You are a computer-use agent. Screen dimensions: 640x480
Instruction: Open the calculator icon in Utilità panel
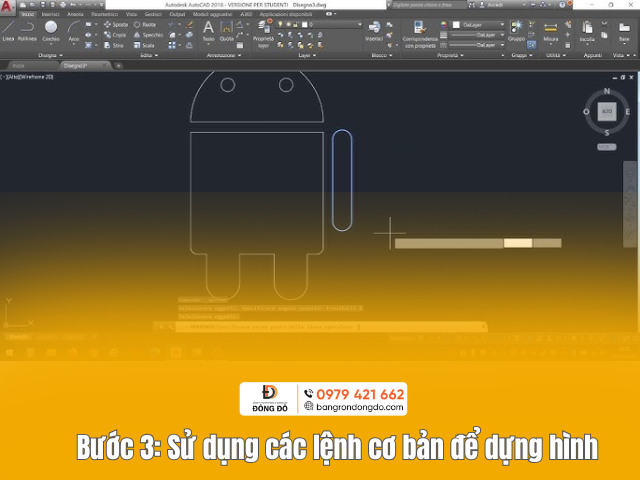coord(567,45)
